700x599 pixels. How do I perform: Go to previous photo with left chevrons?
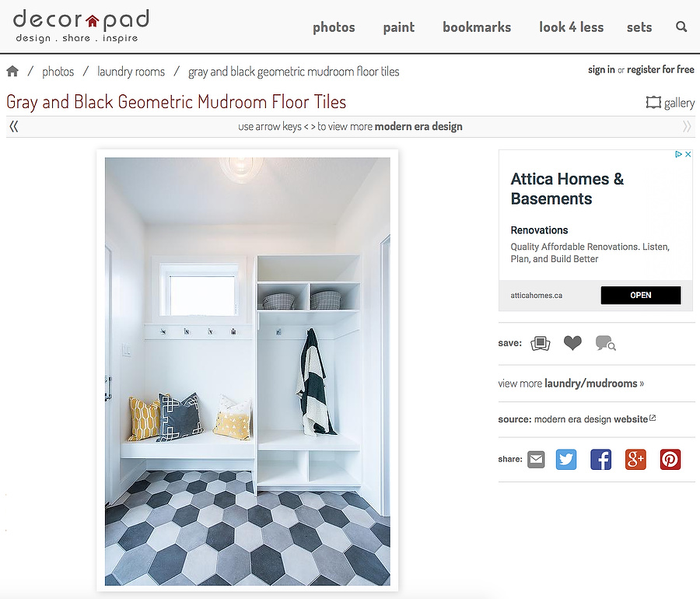click(14, 127)
